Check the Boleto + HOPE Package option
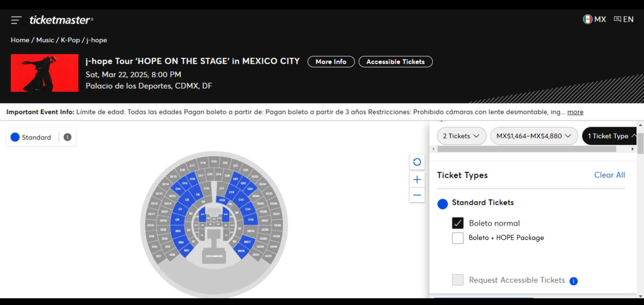The image size is (644, 305). point(458,238)
